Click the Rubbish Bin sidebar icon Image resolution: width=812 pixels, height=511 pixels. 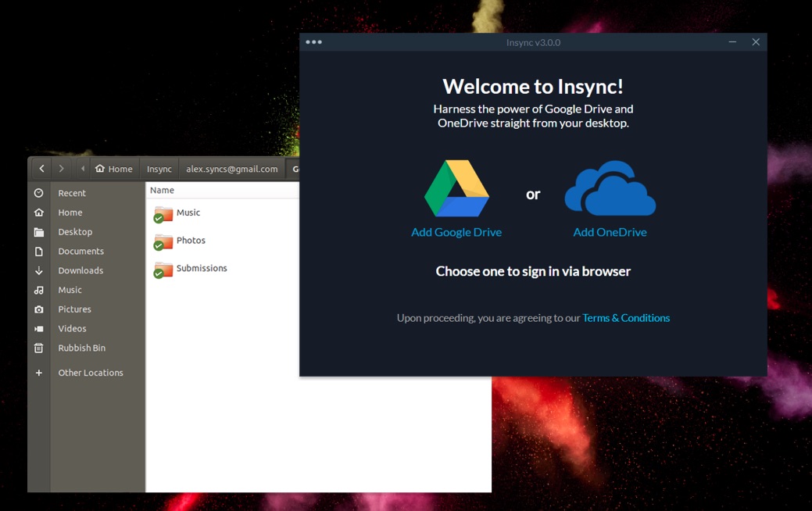39,348
